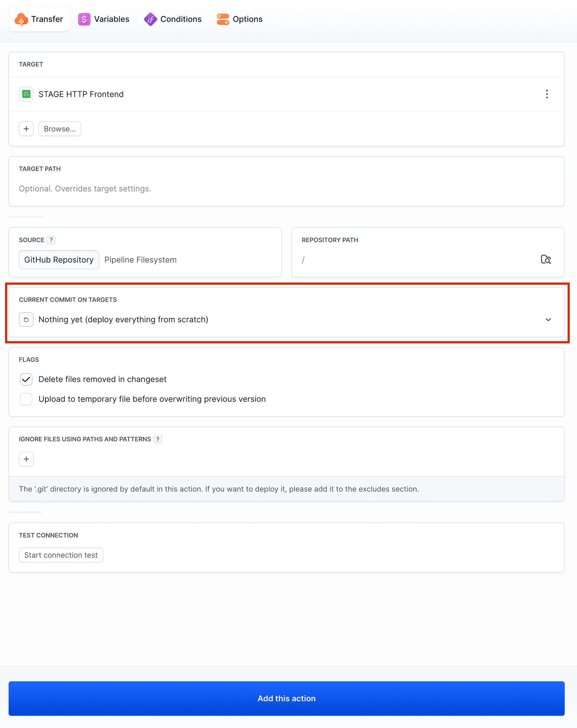577x728 pixels.
Task: Select Pipeline Filesystem as source
Action: coord(140,260)
